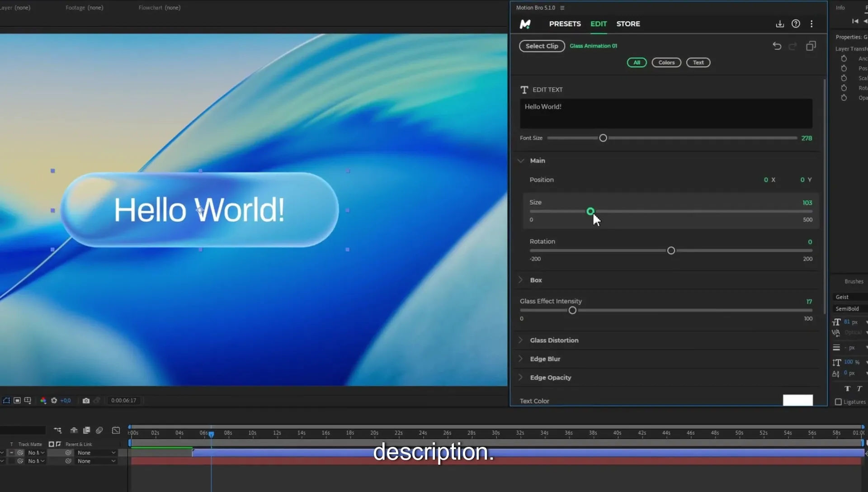Click the frame blending icon in timeline
868x492 pixels.
(86, 430)
